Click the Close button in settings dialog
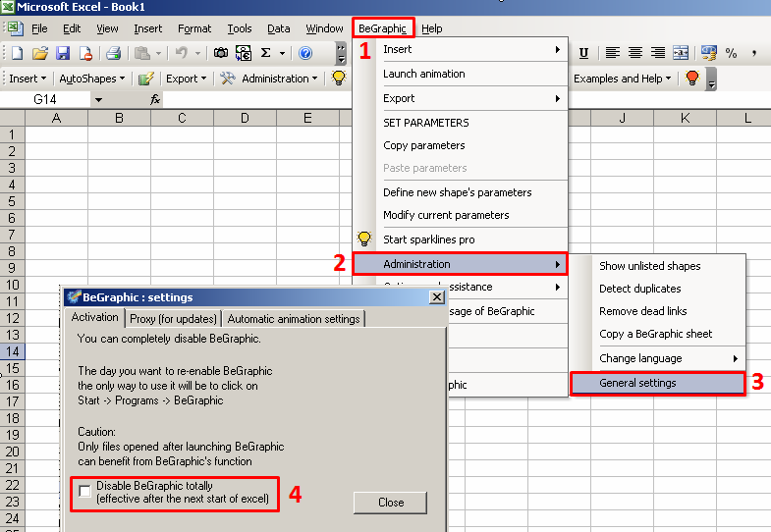This screenshot has width=771, height=532. [x=391, y=503]
